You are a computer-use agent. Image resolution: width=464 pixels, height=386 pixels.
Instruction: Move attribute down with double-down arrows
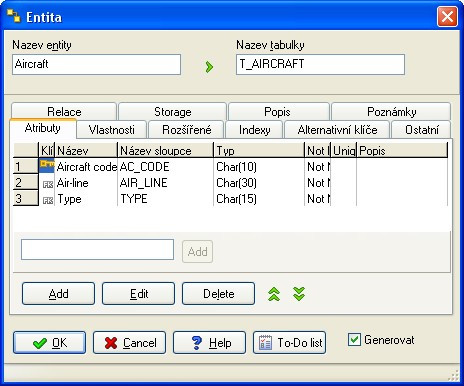(x=299, y=294)
